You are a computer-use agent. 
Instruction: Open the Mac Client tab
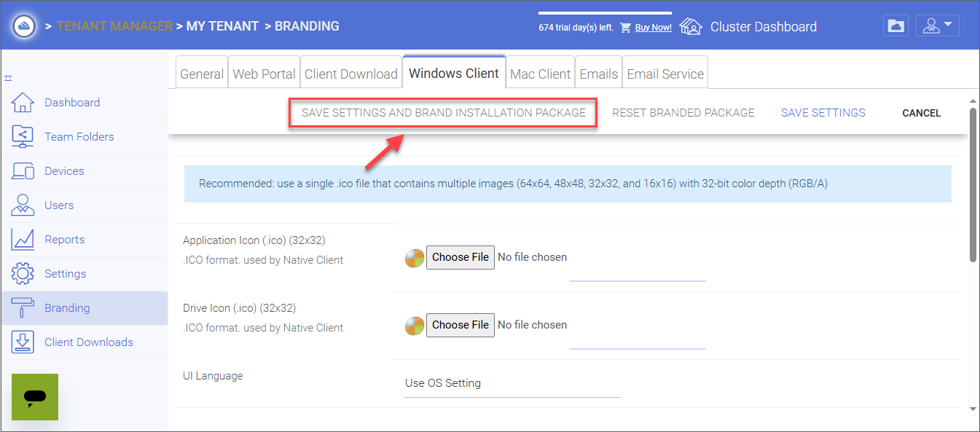[541, 74]
